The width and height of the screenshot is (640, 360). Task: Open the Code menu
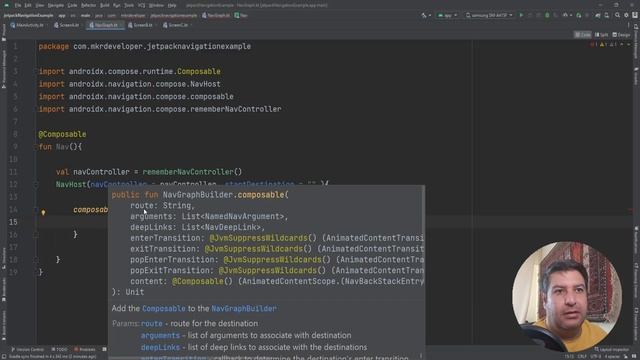click(x=72, y=5)
